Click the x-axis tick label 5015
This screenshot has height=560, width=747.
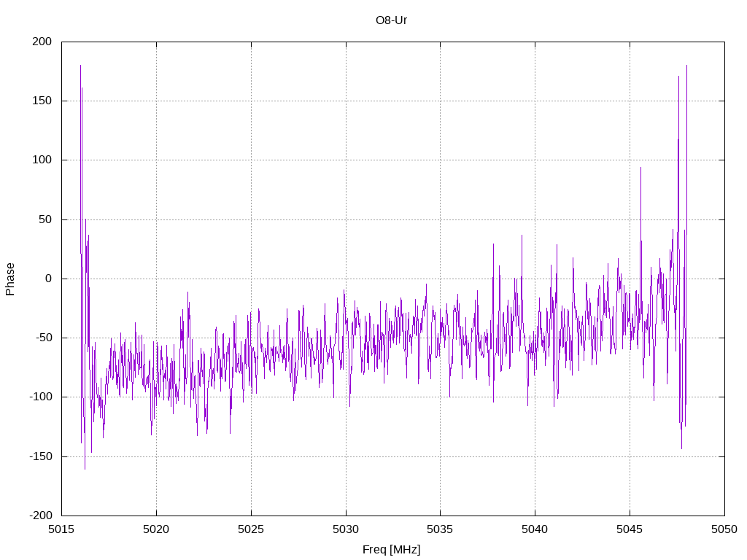[61, 529]
